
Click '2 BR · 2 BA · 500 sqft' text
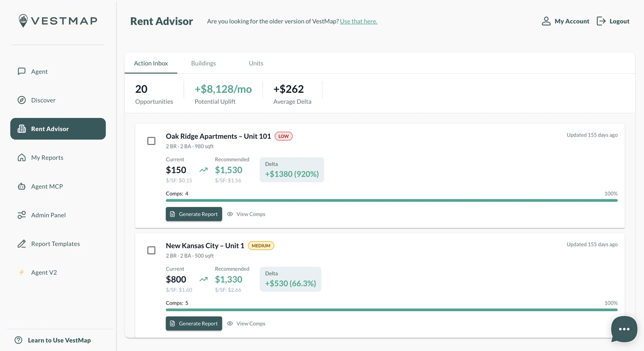190,256
